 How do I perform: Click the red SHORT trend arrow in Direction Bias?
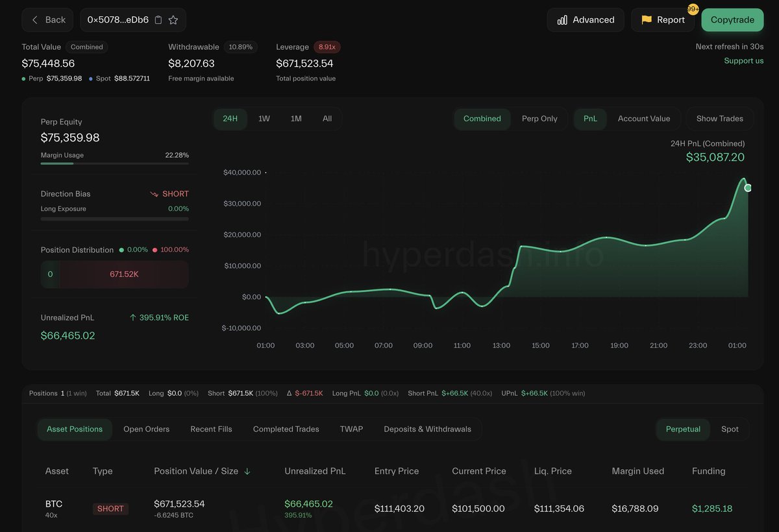tap(154, 193)
